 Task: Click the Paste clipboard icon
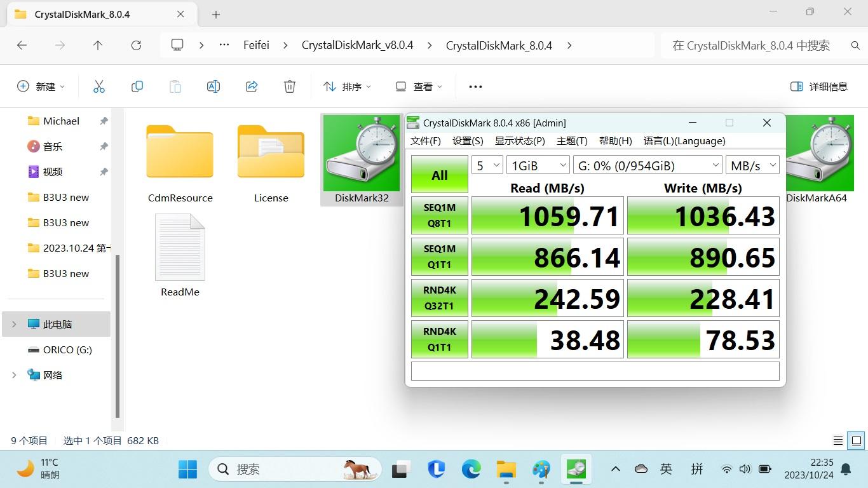coord(175,86)
